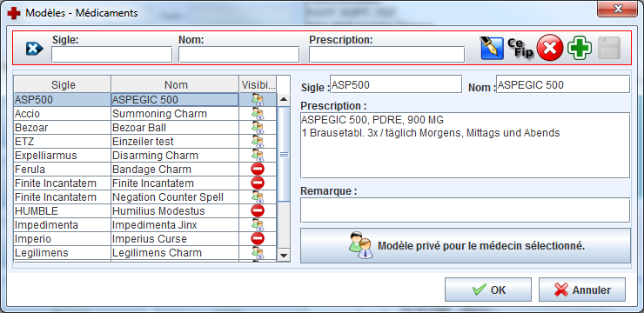Viewport: 644px width, 313px height.
Task: Click the blue clear-filter arrow icon
Action: pos(34,50)
